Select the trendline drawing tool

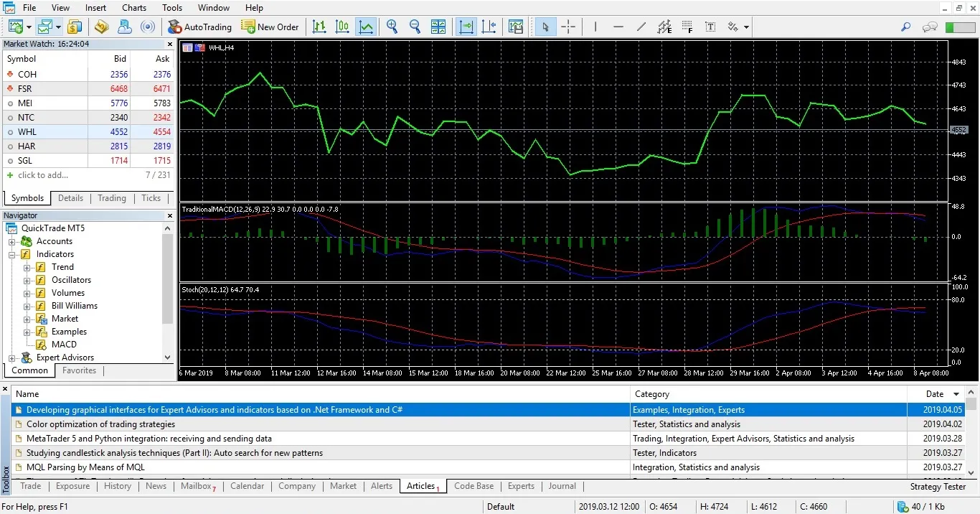(x=641, y=27)
